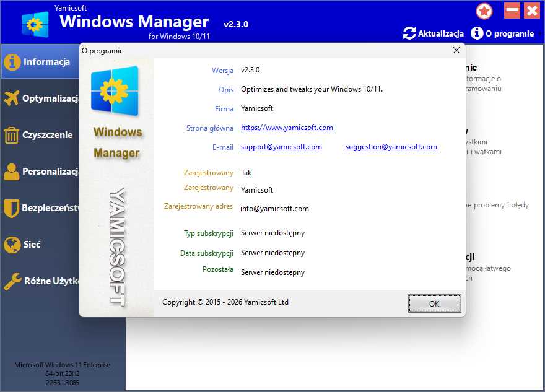Open the Sieć section label
The image size is (545, 392).
(x=32, y=245)
